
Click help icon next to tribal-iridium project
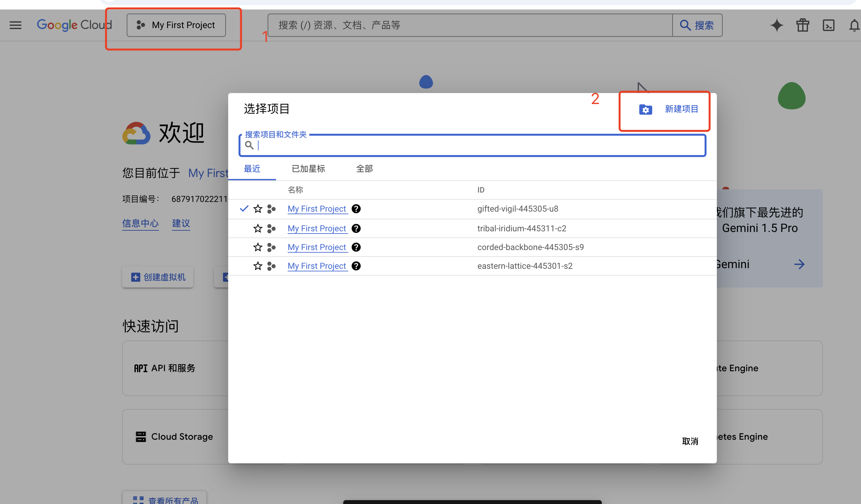(356, 228)
